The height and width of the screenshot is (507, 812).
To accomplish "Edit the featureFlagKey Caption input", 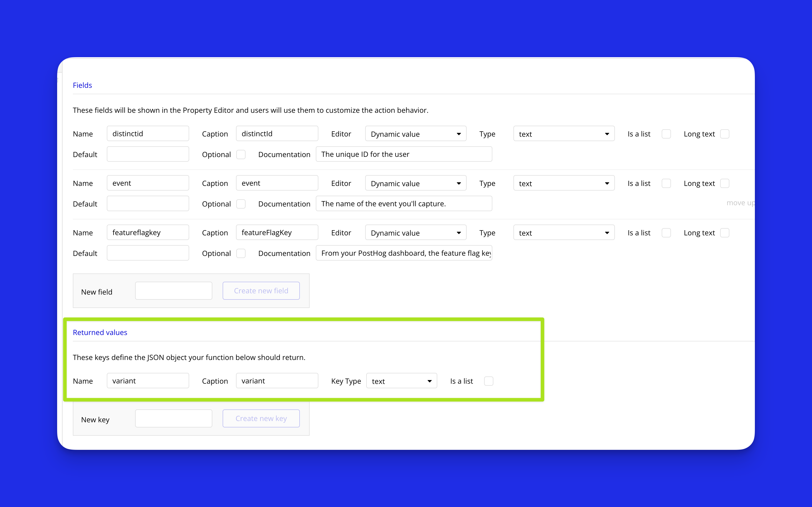I will pyautogui.click(x=277, y=232).
